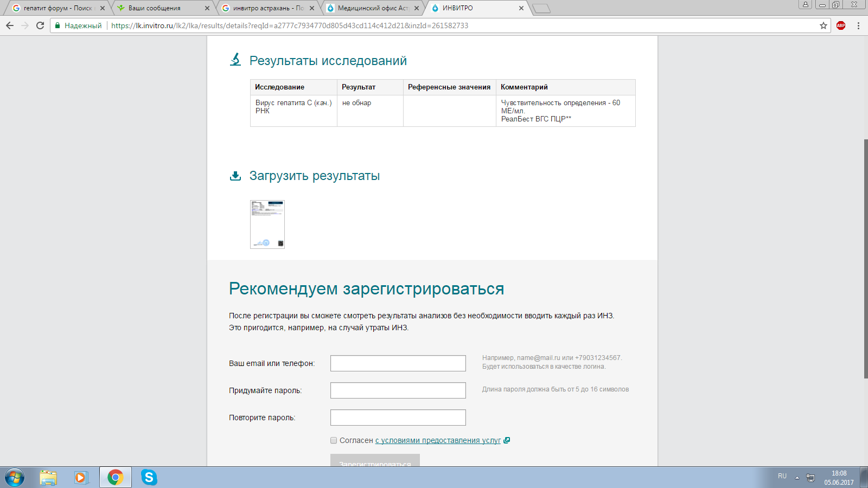This screenshot has width=868, height=488.
Task: Click the browser back arrow
Action: click(x=10, y=25)
